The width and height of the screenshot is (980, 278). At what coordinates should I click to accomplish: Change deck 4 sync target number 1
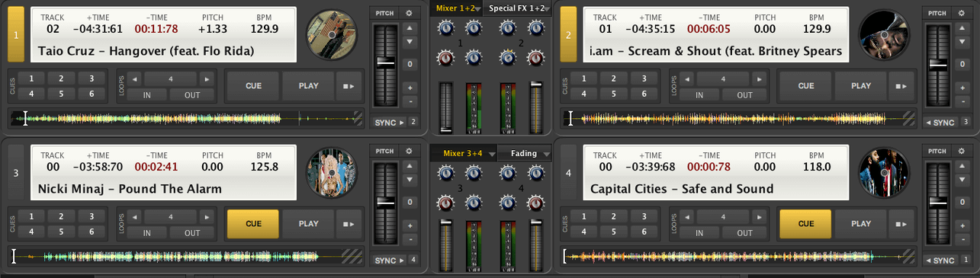(x=966, y=260)
